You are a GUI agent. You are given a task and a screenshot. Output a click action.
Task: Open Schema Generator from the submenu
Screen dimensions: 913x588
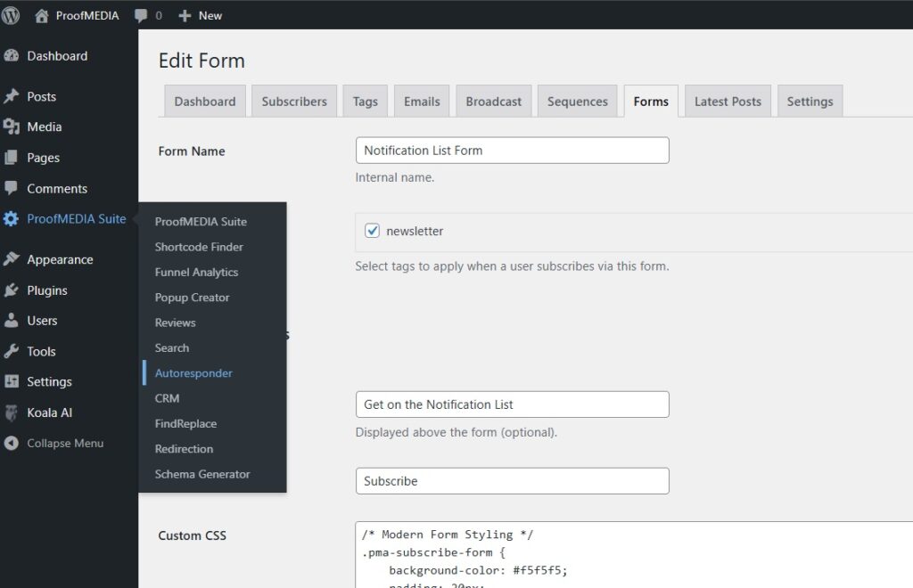tap(202, 474)
